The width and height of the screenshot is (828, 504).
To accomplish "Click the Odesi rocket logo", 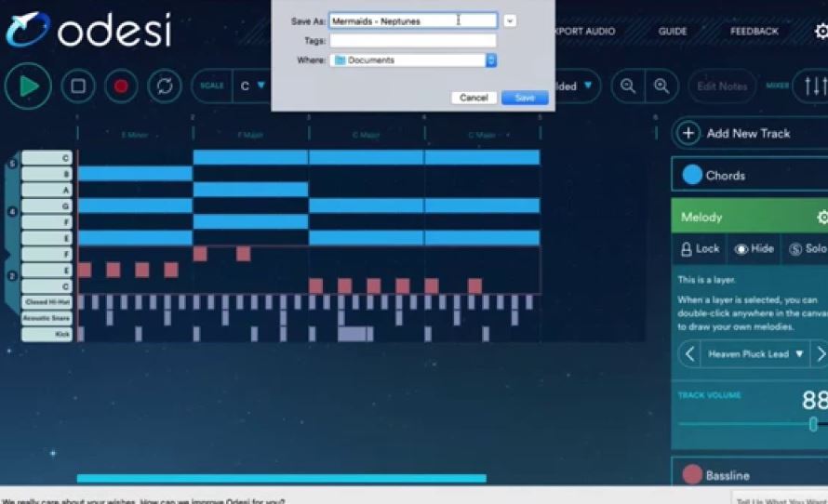I will click(x=28, y=30).
